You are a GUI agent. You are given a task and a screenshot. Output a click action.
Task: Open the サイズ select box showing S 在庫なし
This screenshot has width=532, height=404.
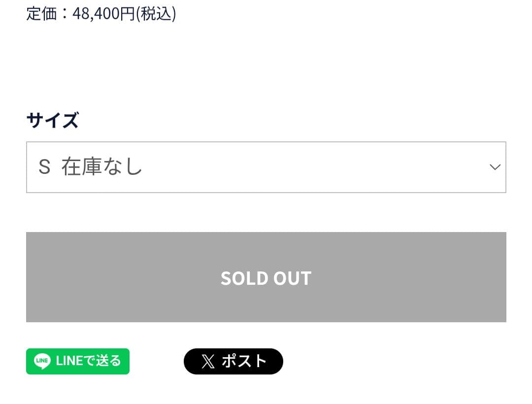pos(266,167)
